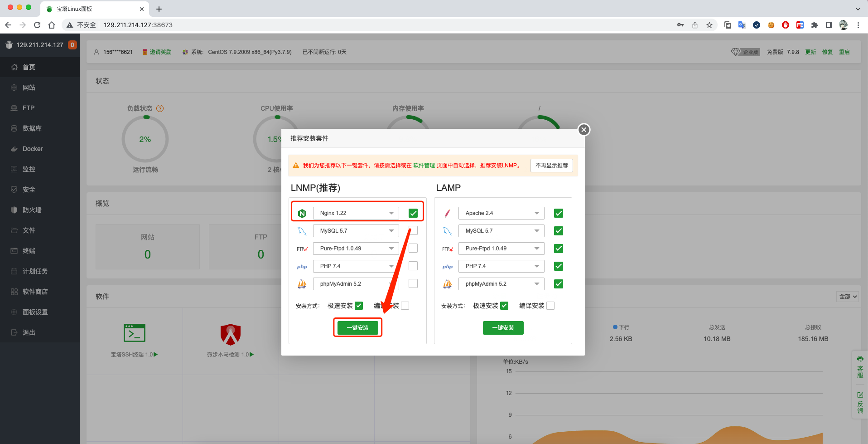Check the LNMP Pure-Ftpd 1.0.49 checkbox
The image size is (868, 444).
coord(413,249)
